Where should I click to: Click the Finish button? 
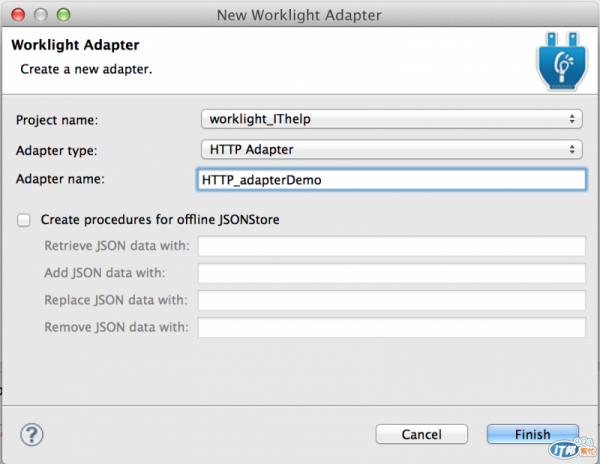tap(533, 434)
